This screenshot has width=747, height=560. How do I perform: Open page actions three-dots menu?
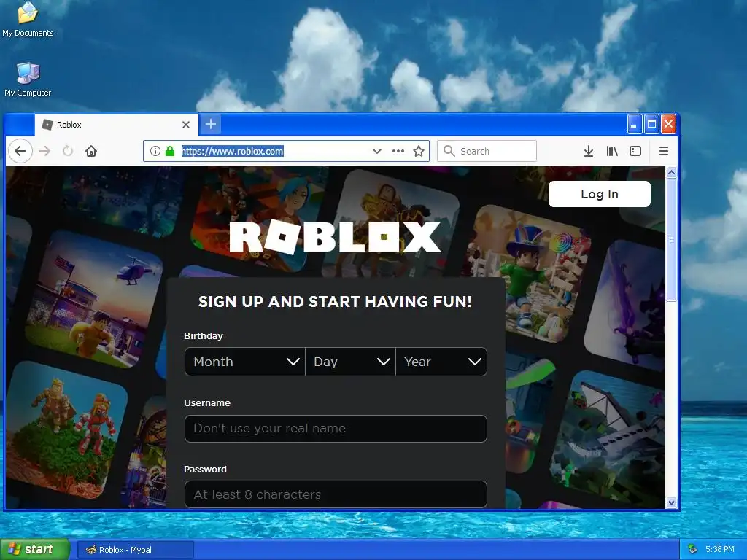point(398,151)
